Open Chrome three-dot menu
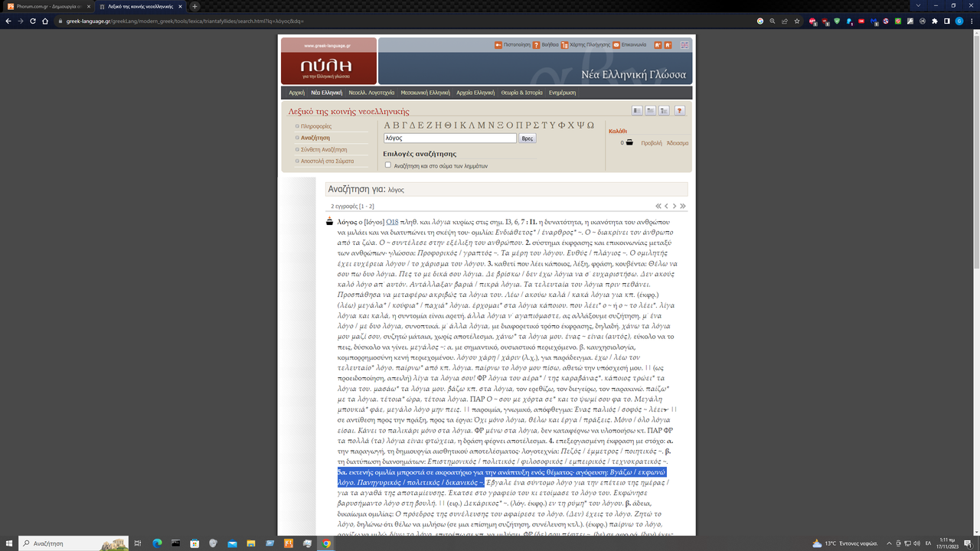This screenshot has height=551, width=980. coord(972,21)
